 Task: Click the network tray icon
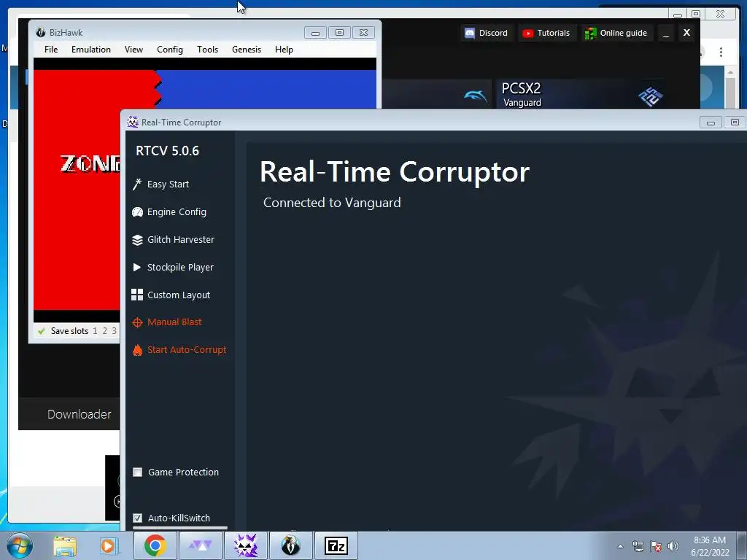coord(638,546)
